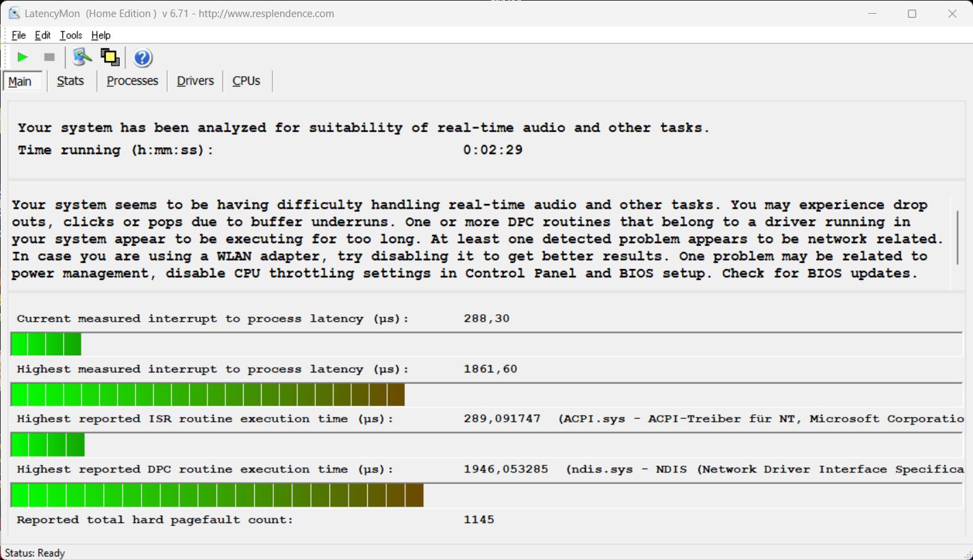
Task: Click the highest interrupt to process latency bar
Action: pos(487,395)
